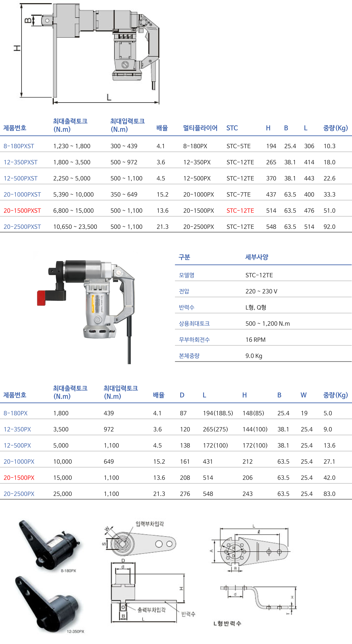The image size is (352, 644).
Task: Click the D column header
Action: pyautogui.click(x=182, y=395)
